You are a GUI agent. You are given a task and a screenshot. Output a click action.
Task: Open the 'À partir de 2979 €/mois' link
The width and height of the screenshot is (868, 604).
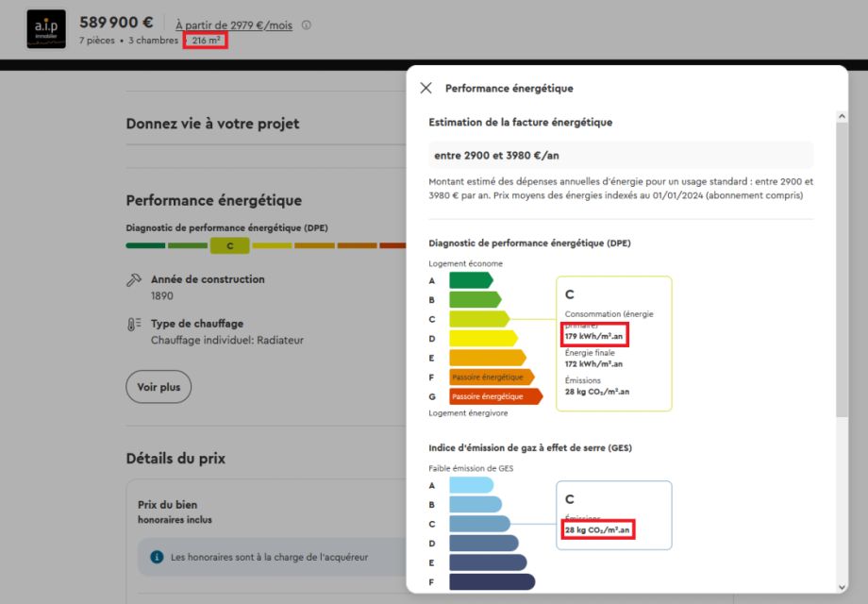point(234,25)
